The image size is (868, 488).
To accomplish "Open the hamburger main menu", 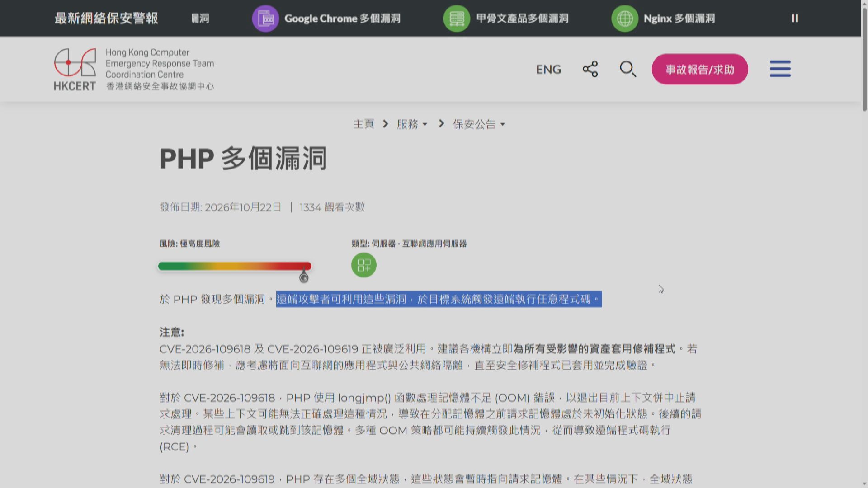I will click(x=780, y=69).
